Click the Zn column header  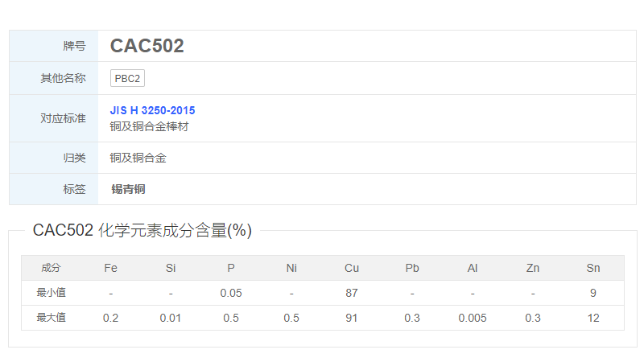point(533,268)
